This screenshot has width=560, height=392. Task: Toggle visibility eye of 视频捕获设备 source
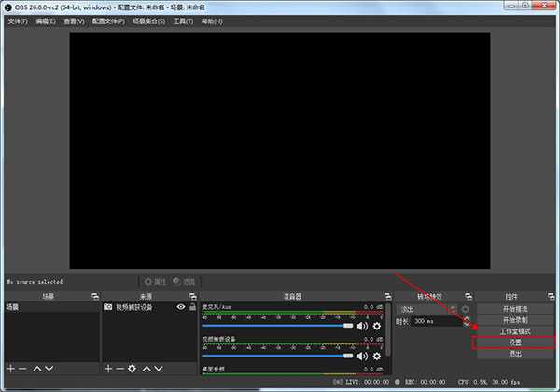[178, 306]
